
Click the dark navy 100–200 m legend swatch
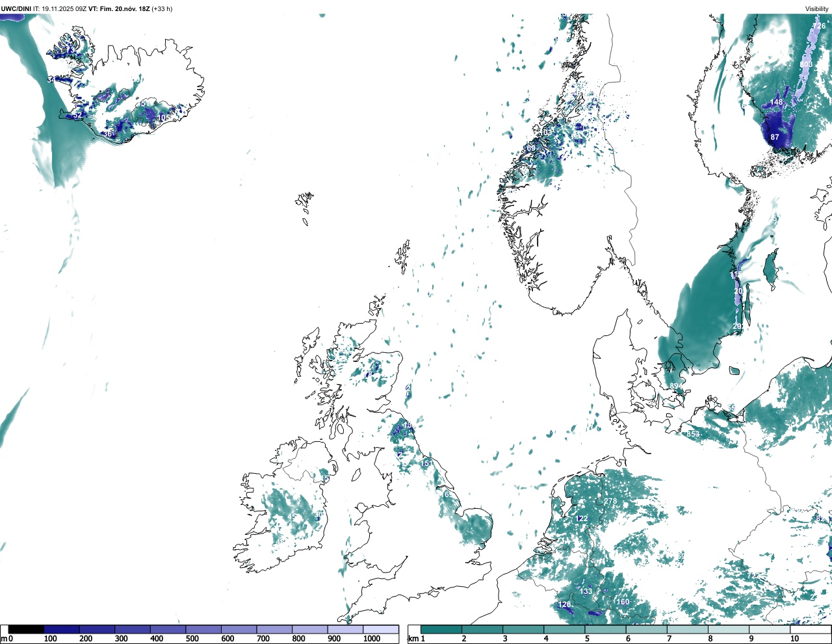[x=62, y=629]
